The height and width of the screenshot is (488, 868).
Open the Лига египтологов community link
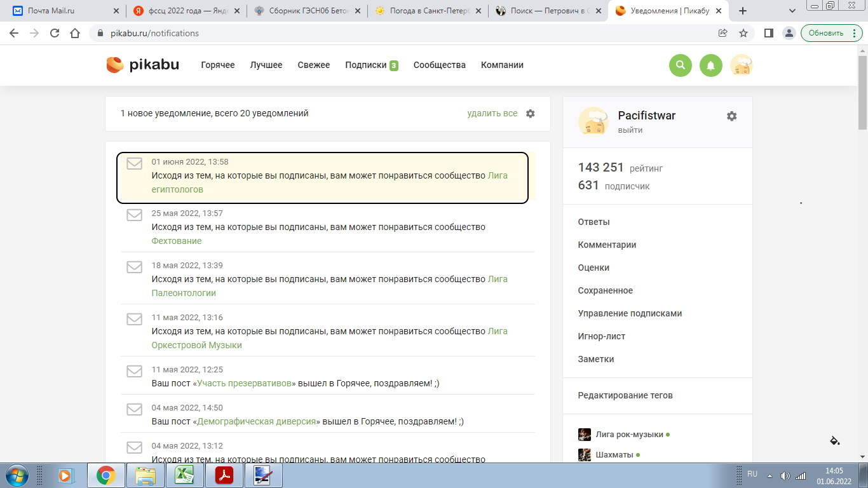pos(329,182)
